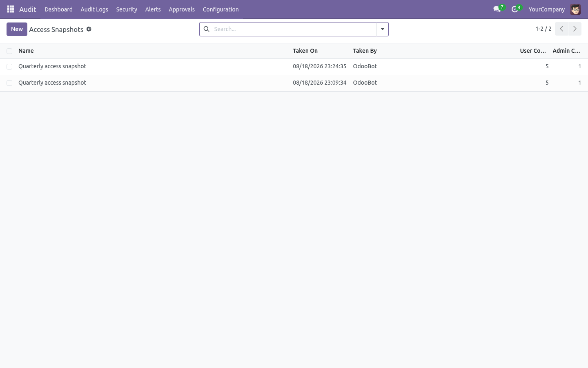Click the search magnifier icon
588x368 pixels.
[207, 29]
